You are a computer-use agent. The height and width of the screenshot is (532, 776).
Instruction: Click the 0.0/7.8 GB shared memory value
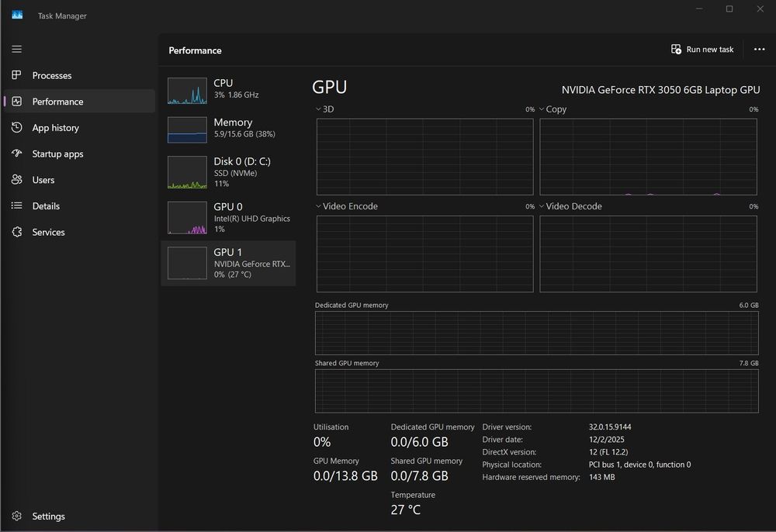pyautogui.click(x=419, y=475)
